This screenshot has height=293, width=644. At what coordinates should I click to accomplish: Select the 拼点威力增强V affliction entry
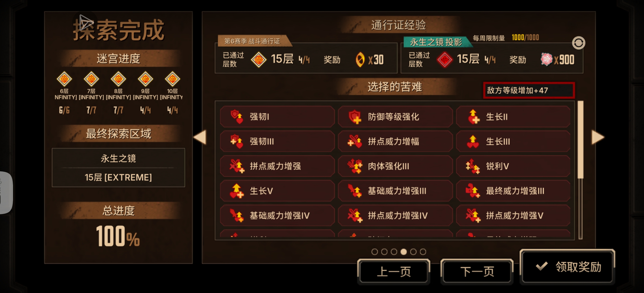coord(513,215)
